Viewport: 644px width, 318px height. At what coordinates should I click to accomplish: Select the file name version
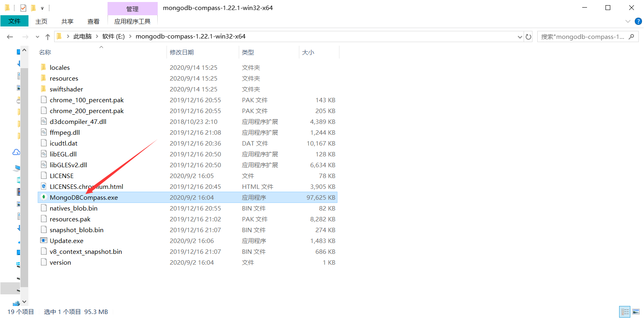(x=60, y=263)
